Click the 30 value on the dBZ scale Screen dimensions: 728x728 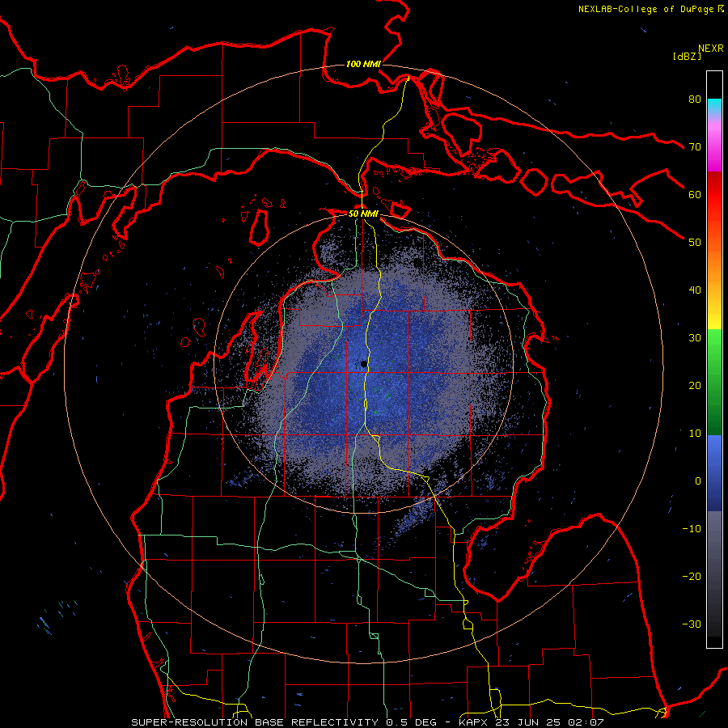pyautogui.click(x=695, y=337)
